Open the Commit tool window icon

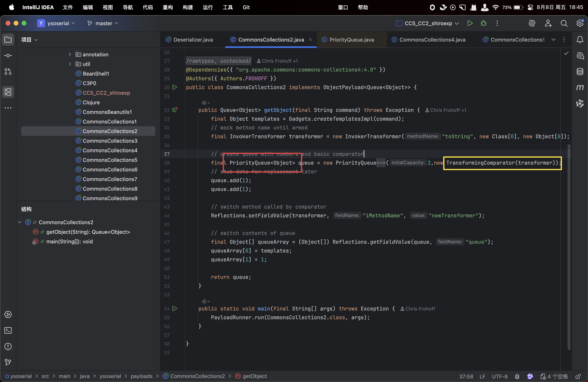[x=8, y=56]
